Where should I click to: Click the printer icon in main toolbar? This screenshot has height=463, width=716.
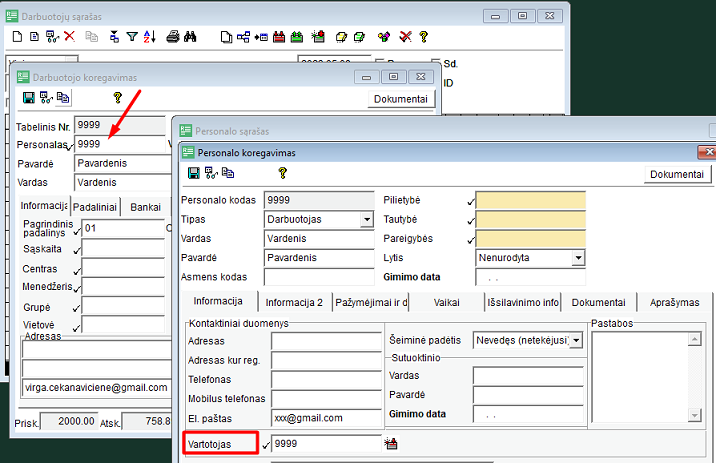[173, 37]
